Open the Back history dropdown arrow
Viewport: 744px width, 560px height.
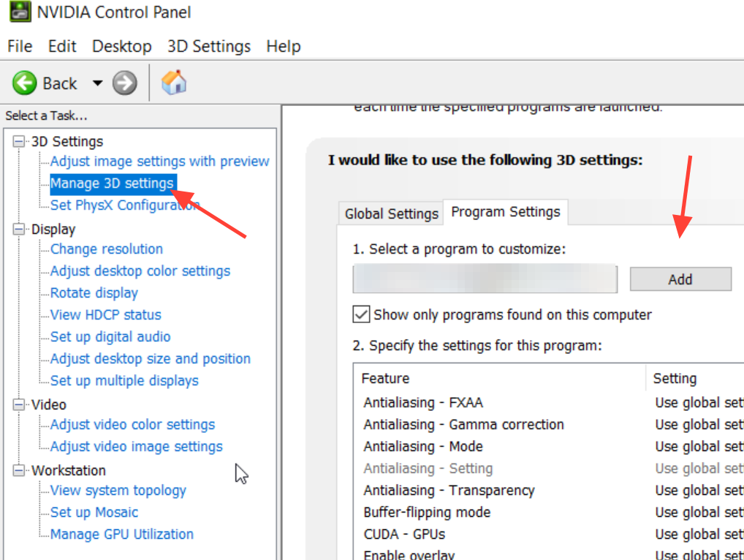[x=97, y=83]
